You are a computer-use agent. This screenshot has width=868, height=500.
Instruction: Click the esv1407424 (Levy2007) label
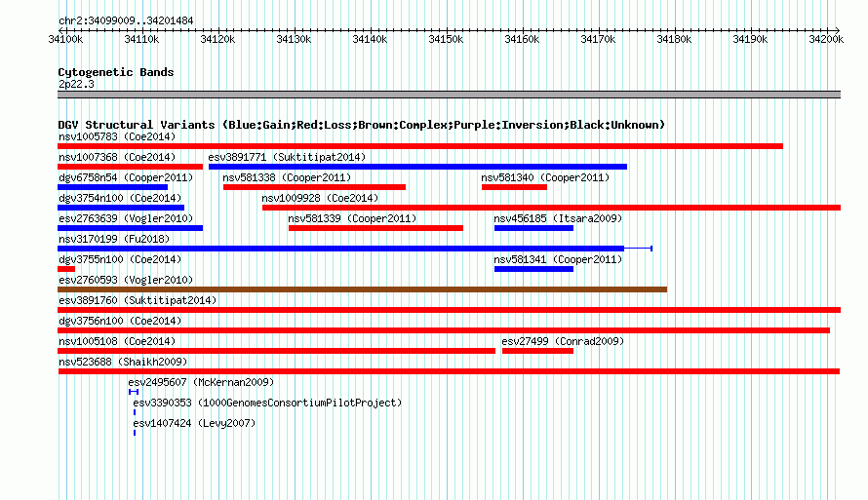tap(194, 423)
